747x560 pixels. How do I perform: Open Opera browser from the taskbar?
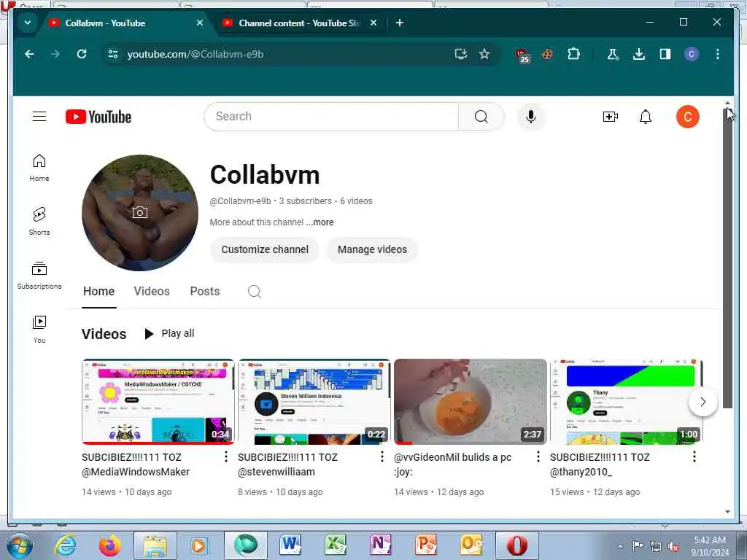click(517, 546)
